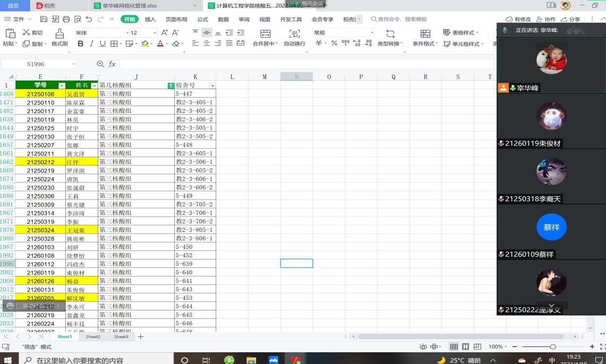Viewport: 606px width, 364px height.
Task: Click the eye protection mode icon in status bar
Action: [x=423, y=346]
